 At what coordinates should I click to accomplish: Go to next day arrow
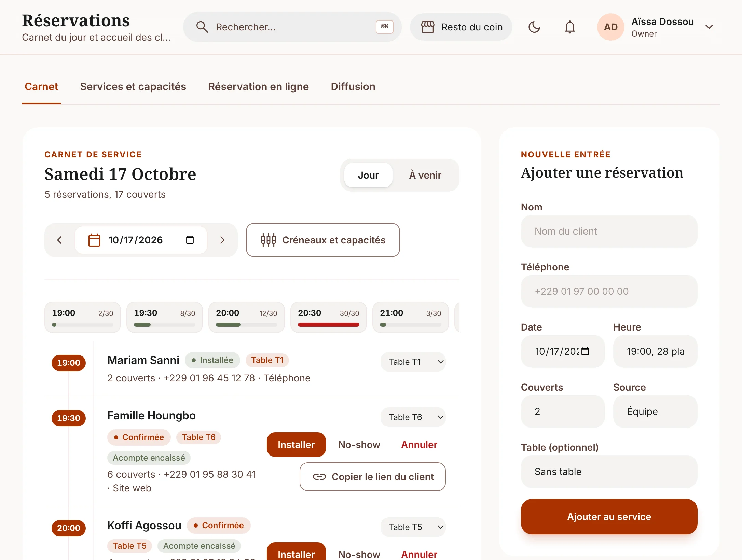click(x=222, y=240)
